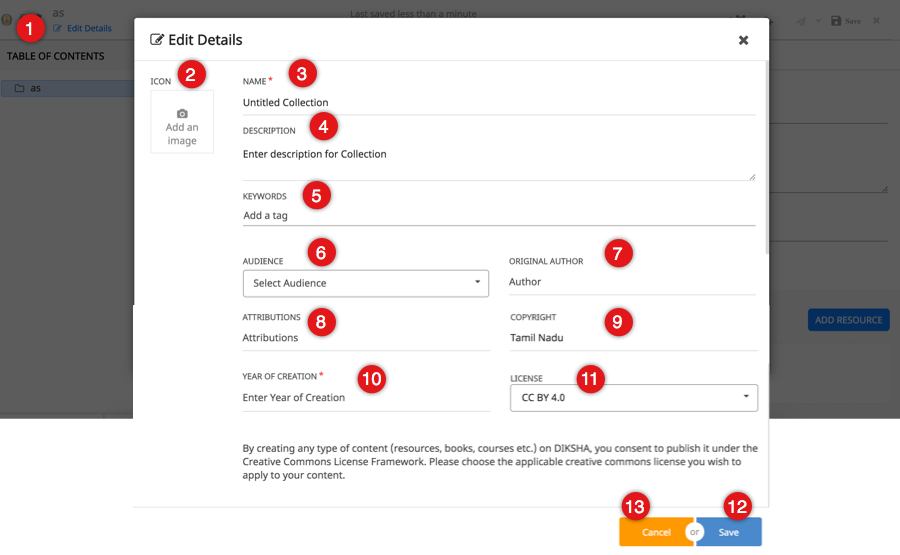900x555 pixels.
Task: Click the Year of Creation field
Action: coord(364,397)
